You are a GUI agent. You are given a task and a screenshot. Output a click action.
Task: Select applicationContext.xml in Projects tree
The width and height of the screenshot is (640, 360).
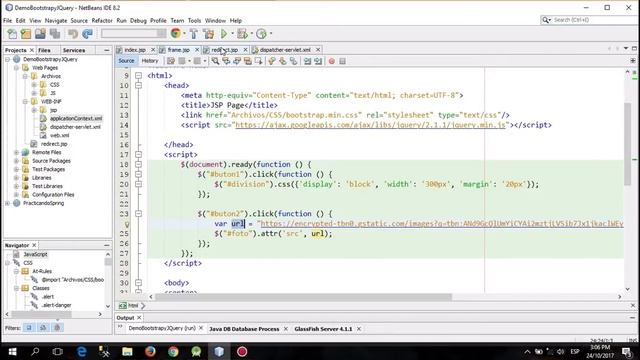coord(76,118)
